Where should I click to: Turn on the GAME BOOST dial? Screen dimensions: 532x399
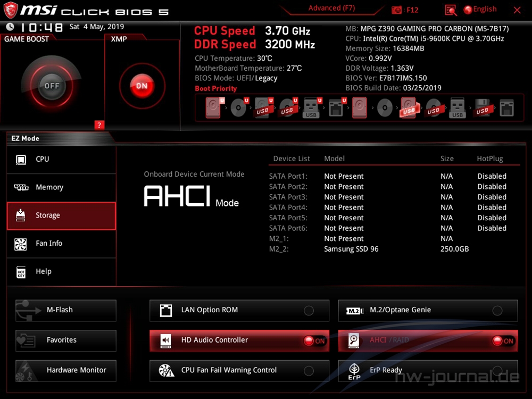pyautogui.click(x=52, y=86)
